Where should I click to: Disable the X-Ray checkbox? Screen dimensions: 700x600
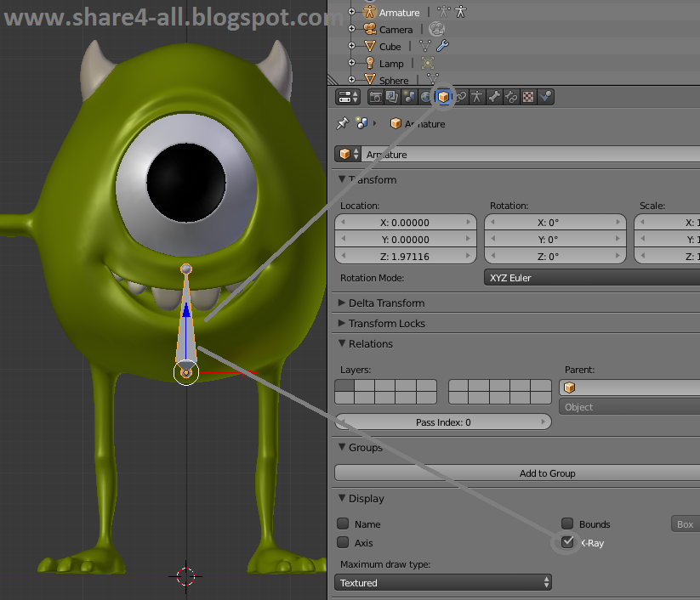(566, 542)
